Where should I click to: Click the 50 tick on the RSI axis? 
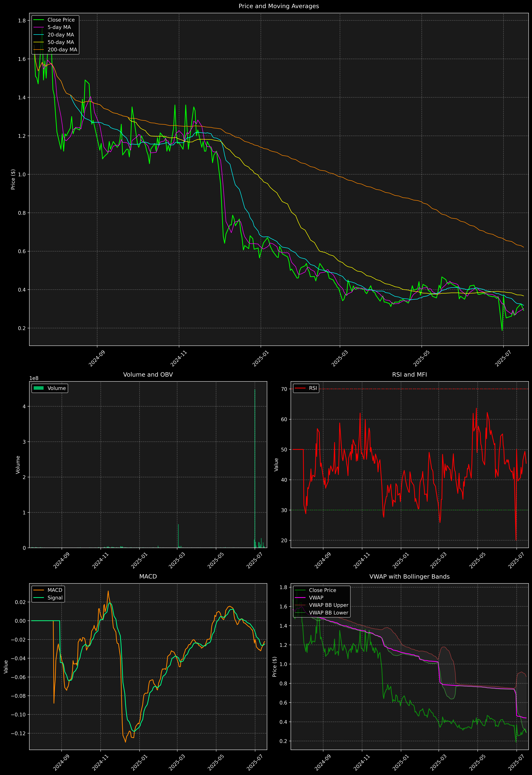[x=284, y=449]
